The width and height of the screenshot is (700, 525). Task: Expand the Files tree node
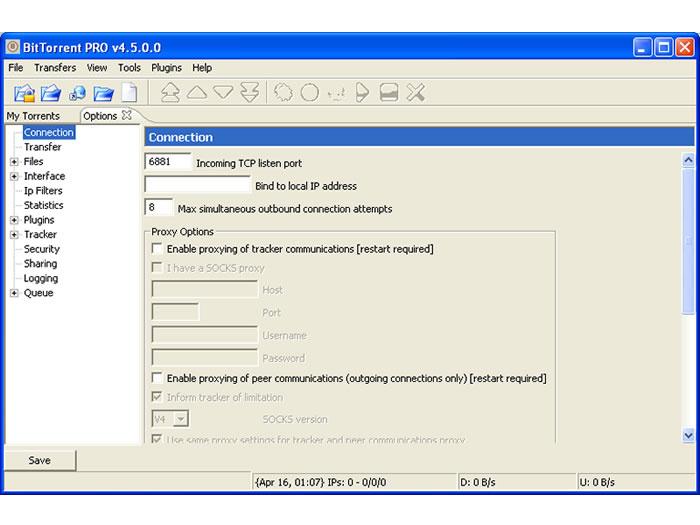[x=14, y=162]
